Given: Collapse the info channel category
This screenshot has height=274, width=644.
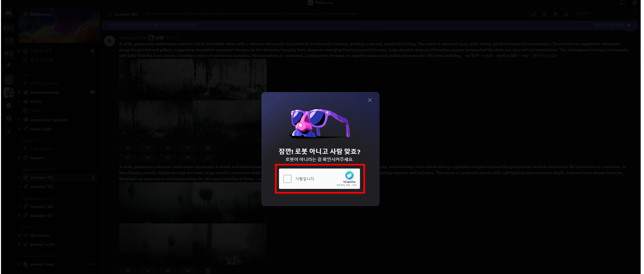Looking at the screenshot, I should coord(27,75).
